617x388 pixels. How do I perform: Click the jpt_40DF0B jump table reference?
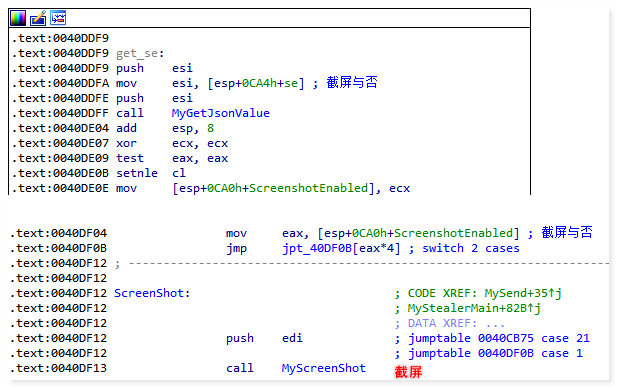(x=317, y=248)
